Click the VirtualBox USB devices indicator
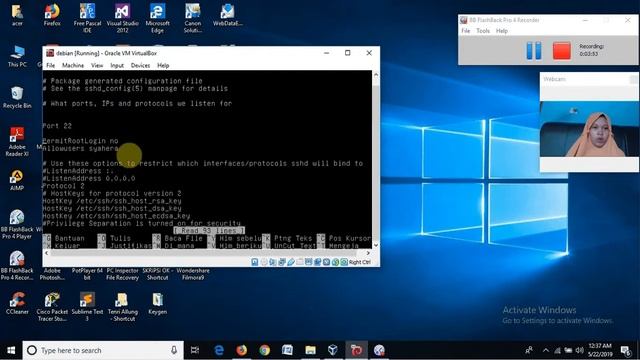The width and height of the screenshot is (640, 360). [291, 262]
